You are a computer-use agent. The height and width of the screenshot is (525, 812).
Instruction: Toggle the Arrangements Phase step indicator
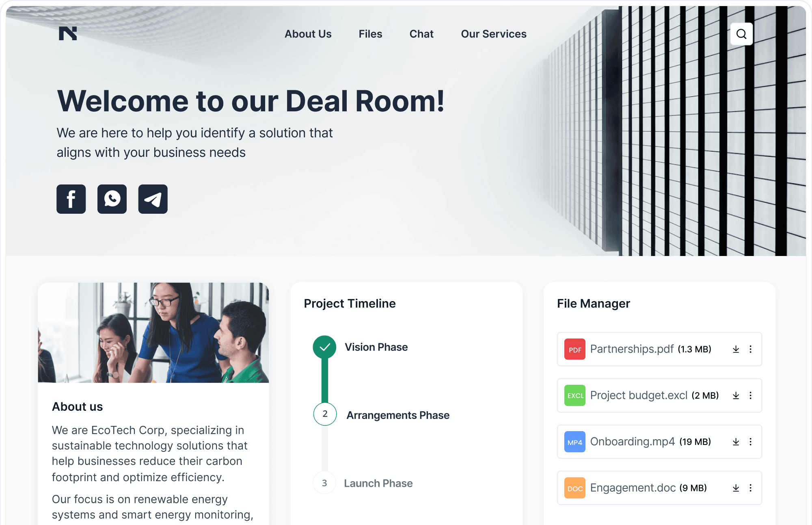pyautogui.click(x=325, y=415)
